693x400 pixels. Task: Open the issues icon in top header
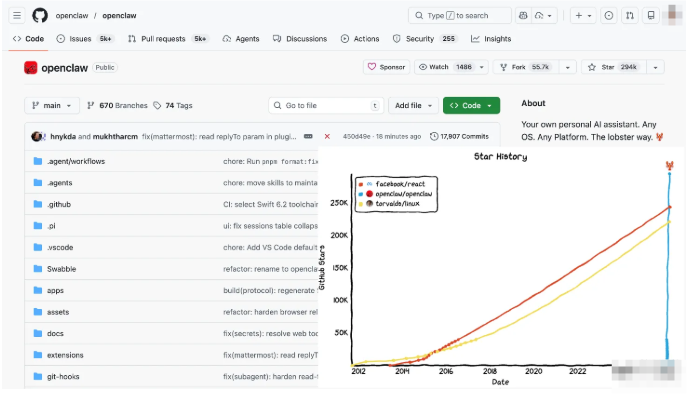[x=609, y=16]
